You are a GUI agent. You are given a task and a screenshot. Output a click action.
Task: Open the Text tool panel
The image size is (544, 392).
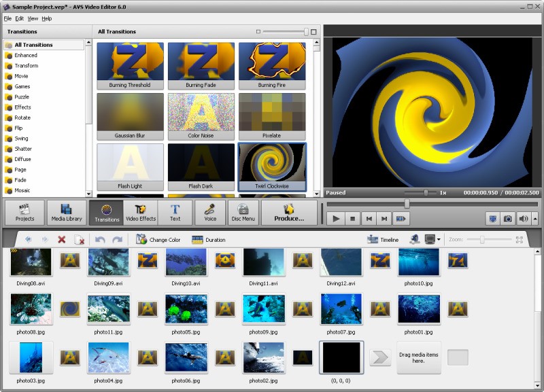[x=175, y=212]
